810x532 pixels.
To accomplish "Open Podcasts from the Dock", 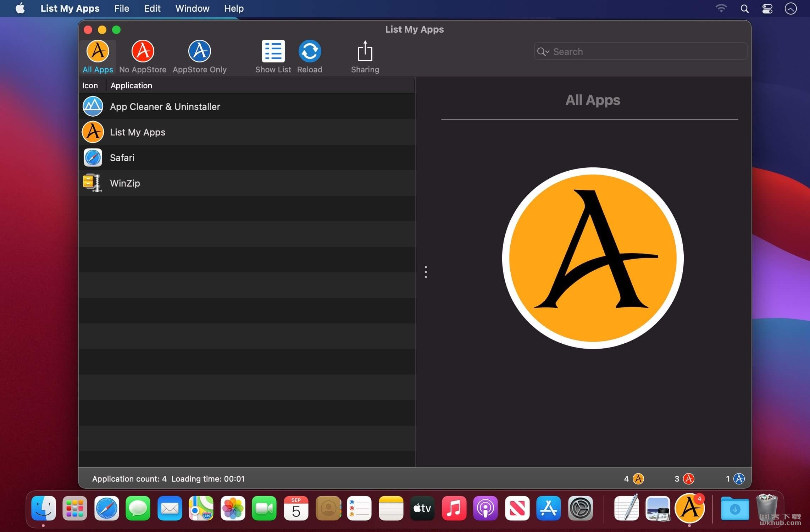I will [486, 509].
